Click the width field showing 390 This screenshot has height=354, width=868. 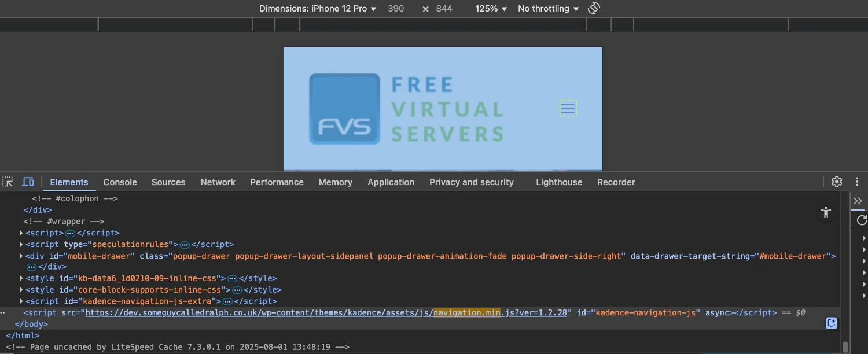pos(396,9)
